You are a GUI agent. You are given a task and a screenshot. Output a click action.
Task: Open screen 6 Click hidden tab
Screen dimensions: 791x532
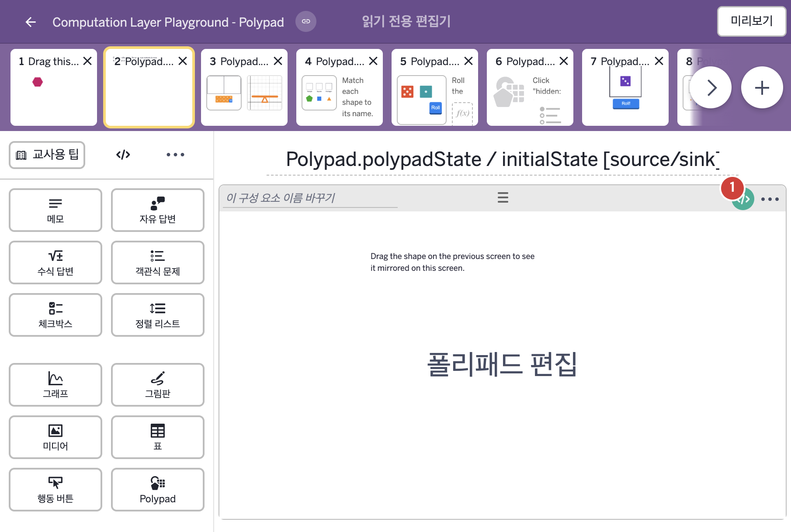530,87
